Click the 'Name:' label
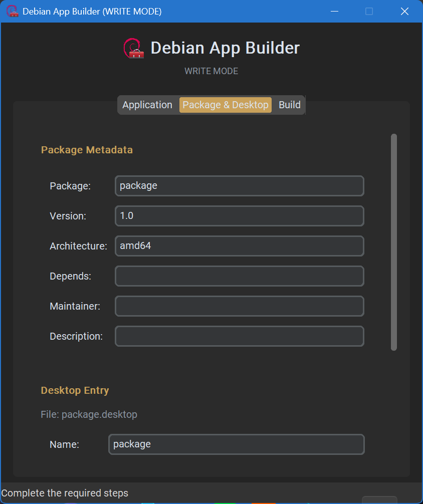Image resolution: width=423 pixels, height=504 pixels. 64,444
